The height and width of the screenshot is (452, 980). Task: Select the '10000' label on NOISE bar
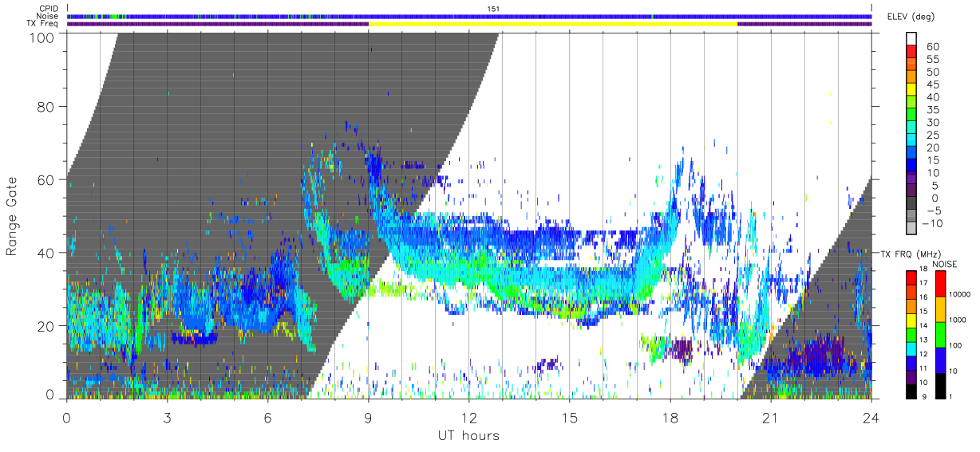(960, 294)
